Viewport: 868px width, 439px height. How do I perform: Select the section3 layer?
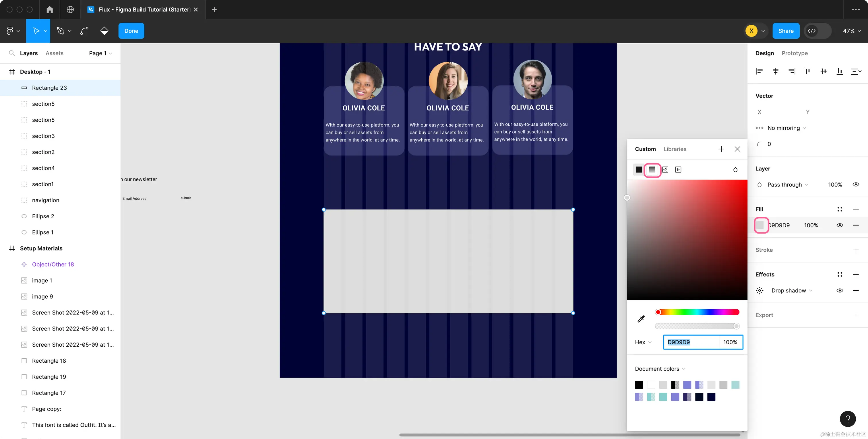[x=43, y=136]
